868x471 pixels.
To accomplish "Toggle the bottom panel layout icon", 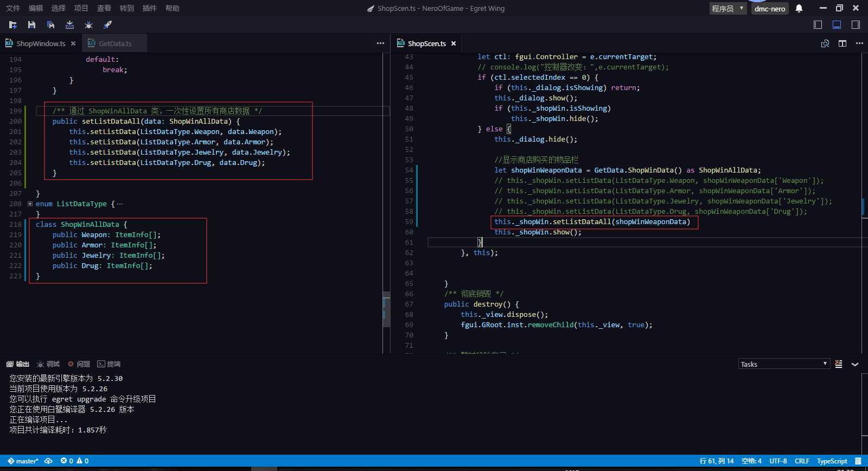I will 837,25.
